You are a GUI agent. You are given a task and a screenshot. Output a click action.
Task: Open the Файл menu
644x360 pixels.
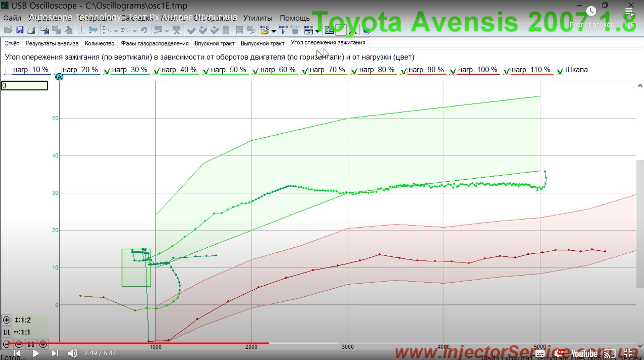pos(12,18)
